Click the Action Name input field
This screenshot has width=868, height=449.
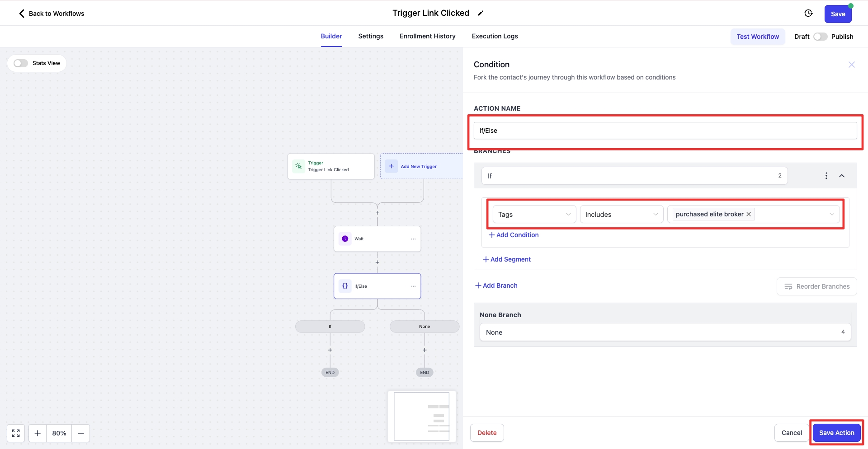point(665,131)
